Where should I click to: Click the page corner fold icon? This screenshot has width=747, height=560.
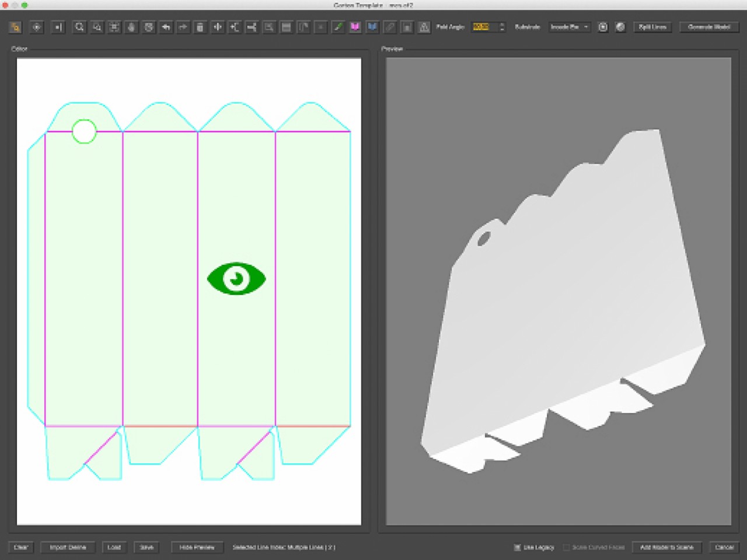[303, 27]
